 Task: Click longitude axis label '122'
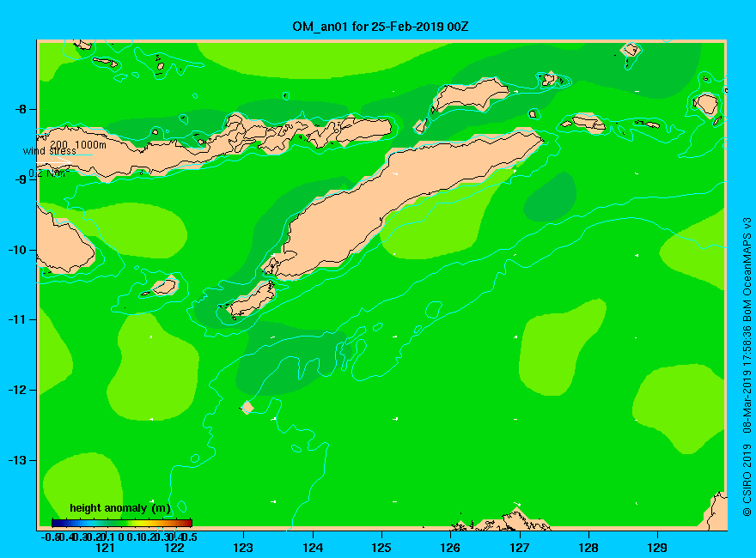click(174, 548)
